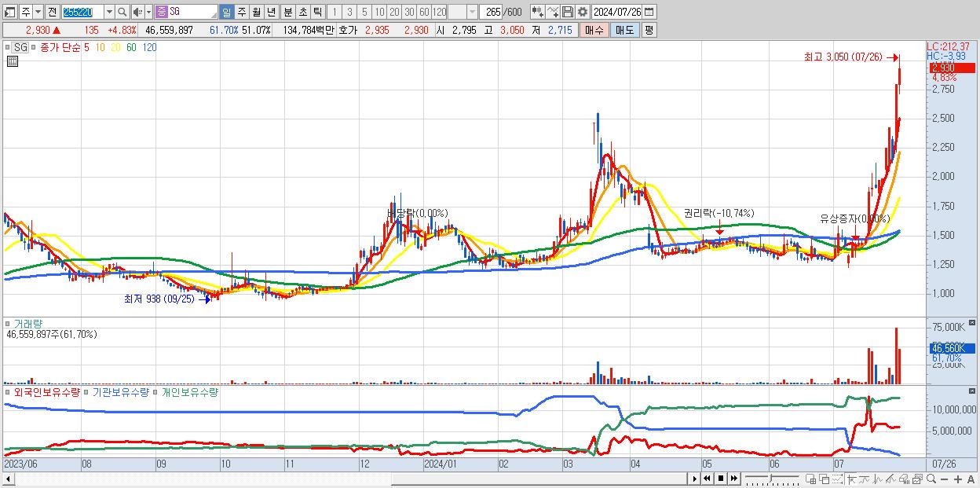Image resolution: width=980 pixels, height=488 pixels.
Task: Toggle the 거래량 volume panel marker
Action: point(9,324)
